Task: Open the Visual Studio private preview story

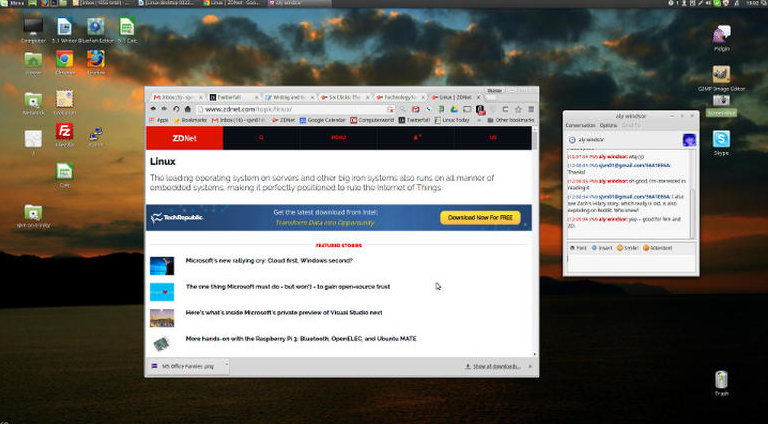Action: pyautogui.click(x=284, y=312)
